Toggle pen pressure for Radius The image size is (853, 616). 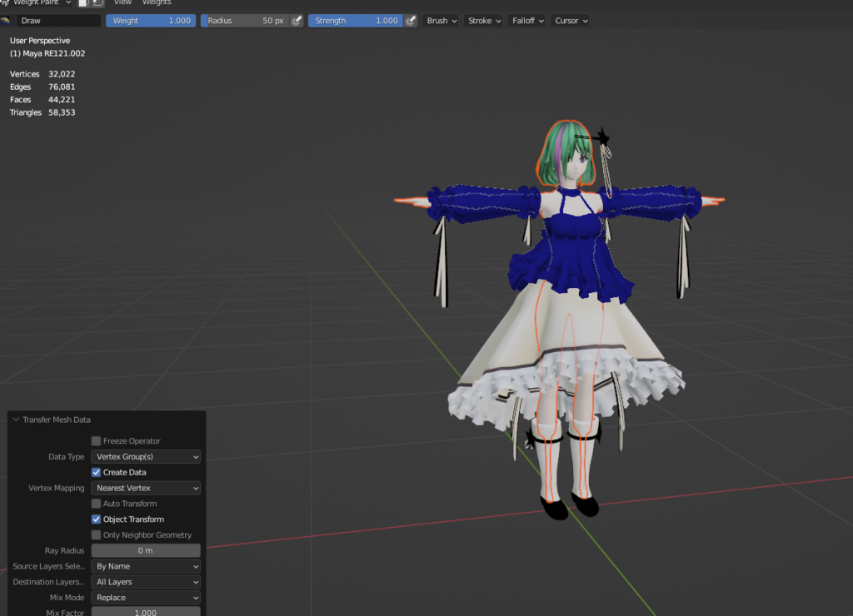[297, 21]
